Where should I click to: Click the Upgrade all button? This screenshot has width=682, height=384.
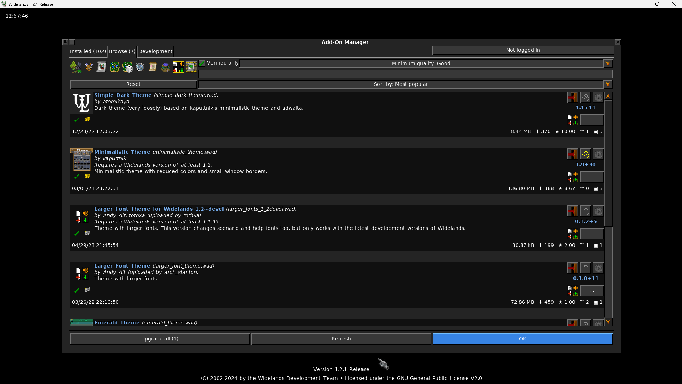click(x=160, y=339)
